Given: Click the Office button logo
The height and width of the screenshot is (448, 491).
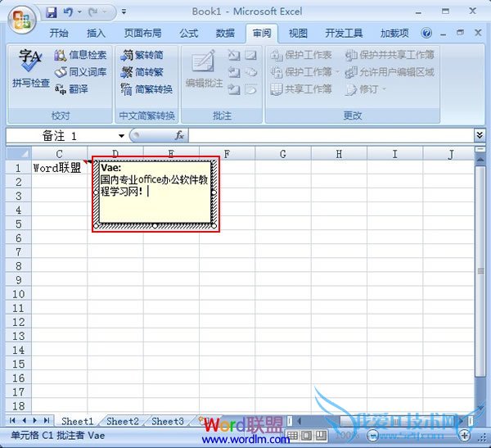Looking at the screenshot, I should point(22,20).
